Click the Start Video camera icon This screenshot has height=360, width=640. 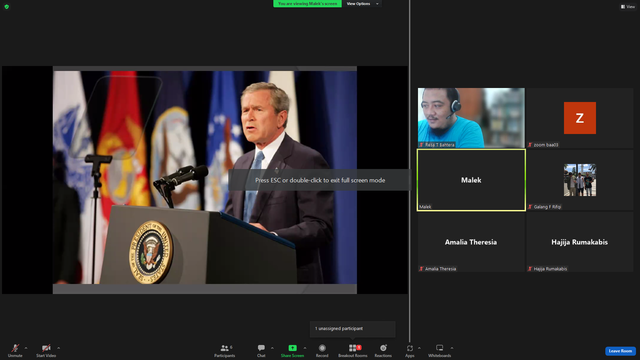(46, 348)
